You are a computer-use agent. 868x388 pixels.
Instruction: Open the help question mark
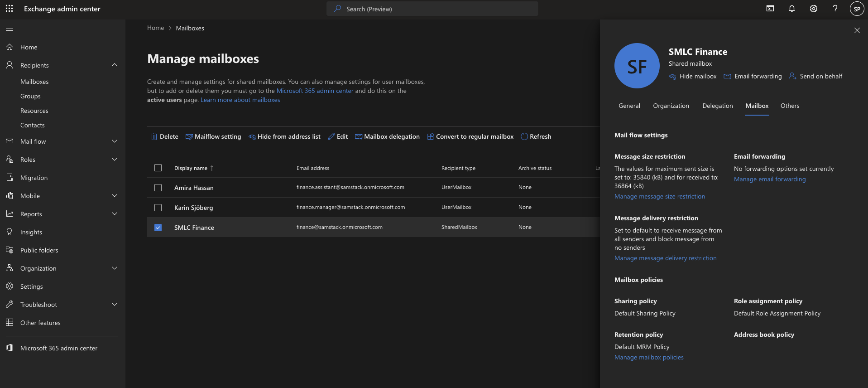tap(835, 9)
